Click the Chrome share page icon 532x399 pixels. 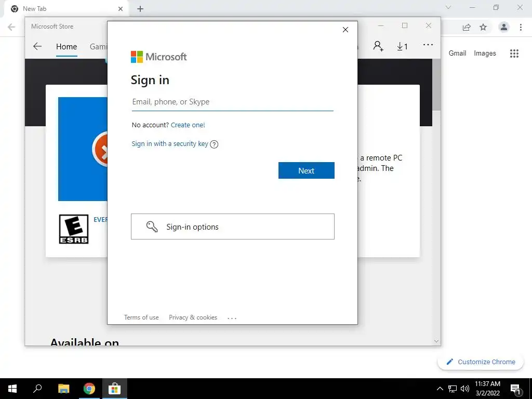click(x=467, y=27)
